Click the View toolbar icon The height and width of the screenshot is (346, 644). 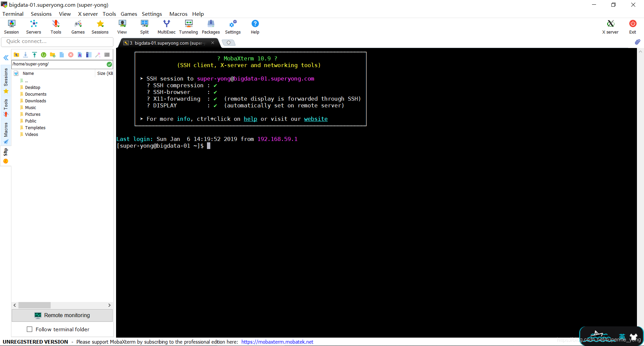click(x=122, y=27)
